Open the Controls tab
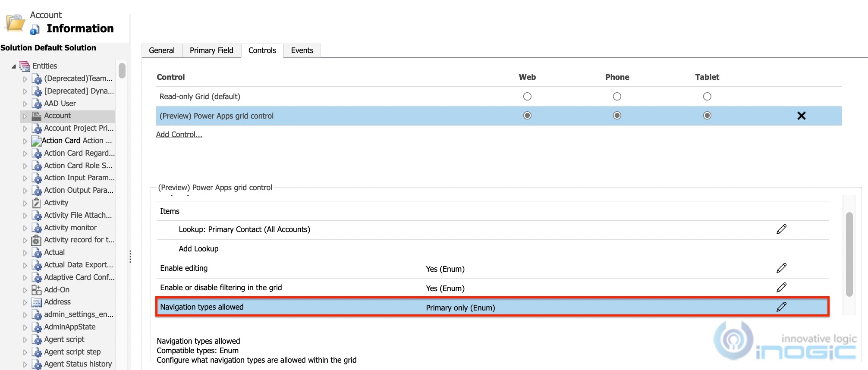The image size is (868, 370). coord(262,50)
